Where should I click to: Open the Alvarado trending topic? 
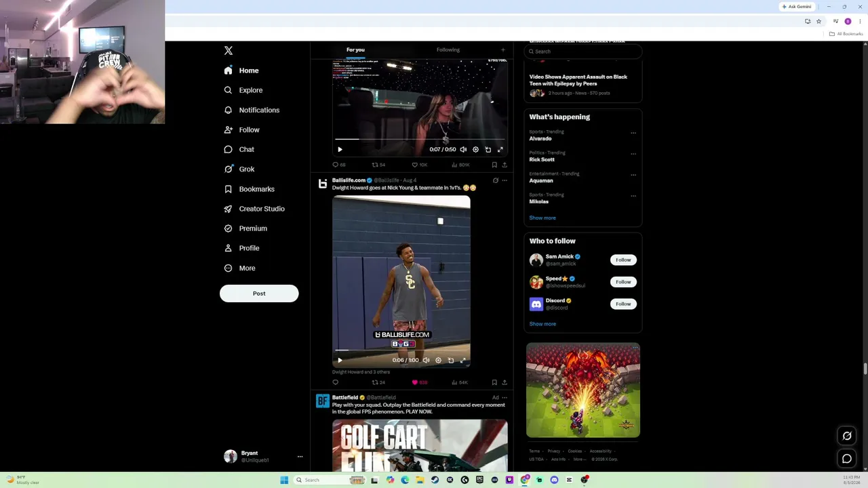pyautogui.click(x=540, y=138)
